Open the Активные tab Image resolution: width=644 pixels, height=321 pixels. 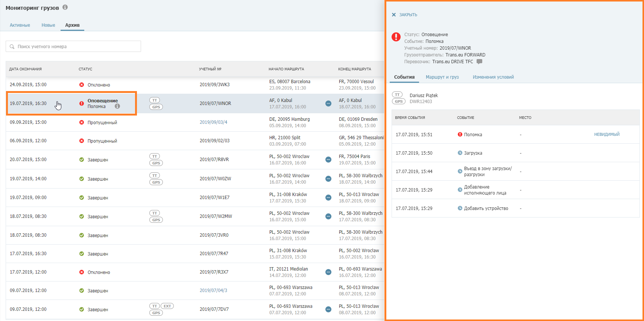coord(20,25)
